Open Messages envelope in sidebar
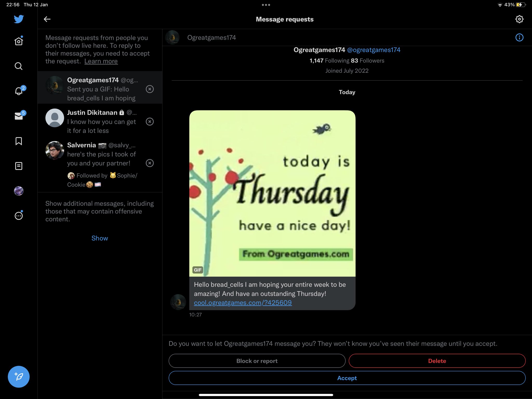 (x=19, y=116)
